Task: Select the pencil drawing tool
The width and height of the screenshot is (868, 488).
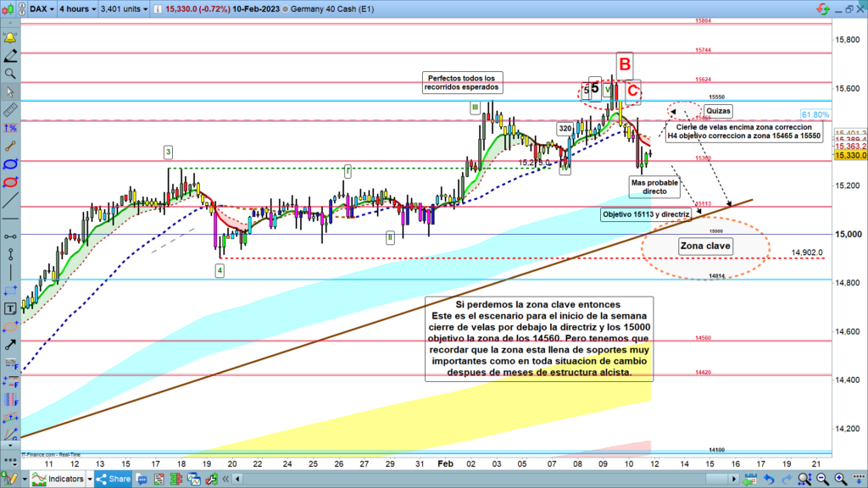Action: pyautogui.click(x=10, y=57)
